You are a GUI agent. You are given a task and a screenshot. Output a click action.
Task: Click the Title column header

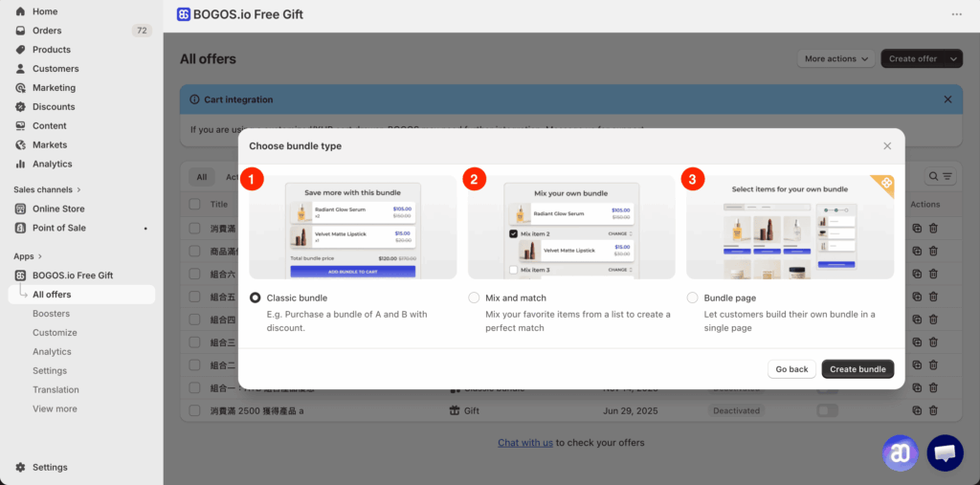(219, 204)
